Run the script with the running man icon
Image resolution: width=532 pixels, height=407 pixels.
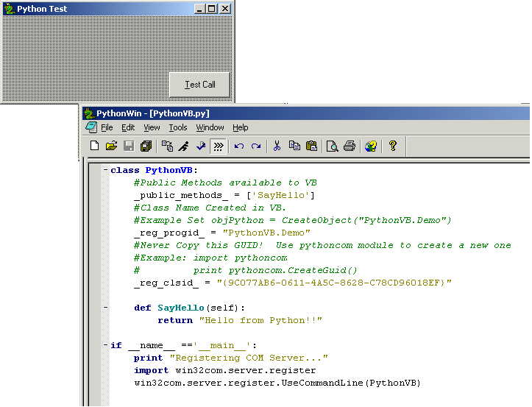click(184, 146)
